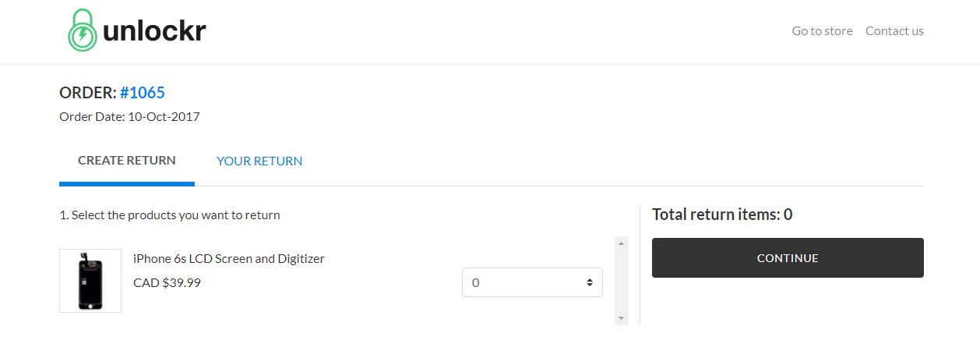Click the CAD $39.99 price text

tap(167, 283)
